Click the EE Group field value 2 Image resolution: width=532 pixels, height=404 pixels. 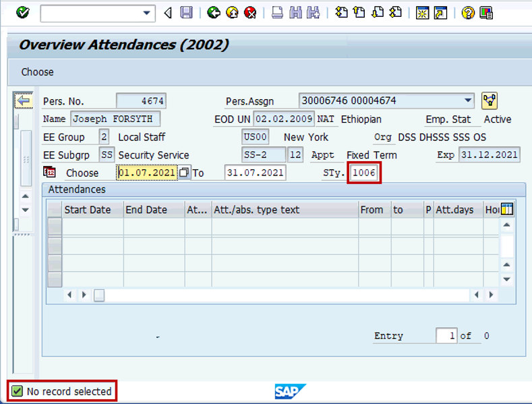104,137
